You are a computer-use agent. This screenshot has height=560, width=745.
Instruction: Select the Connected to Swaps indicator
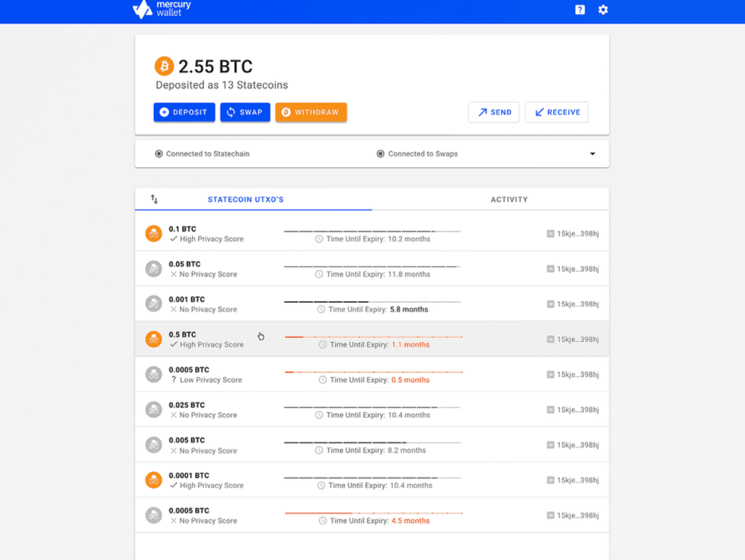[x=417, y=154]
